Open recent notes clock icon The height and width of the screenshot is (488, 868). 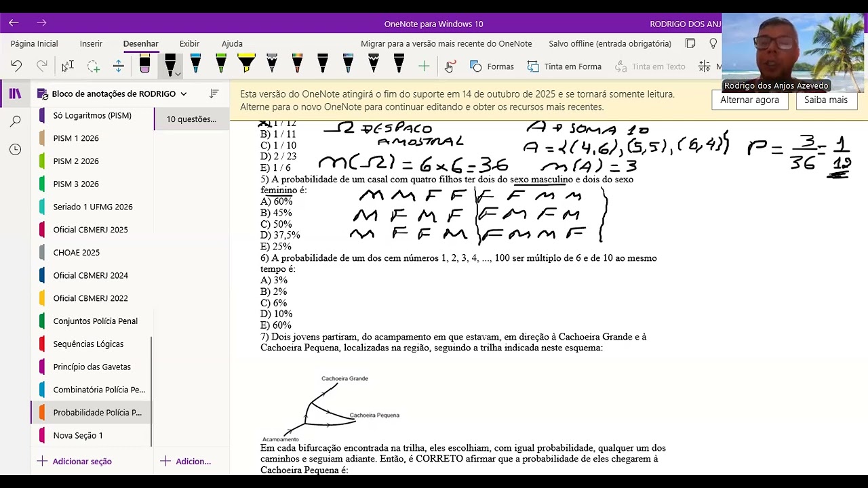15,149
